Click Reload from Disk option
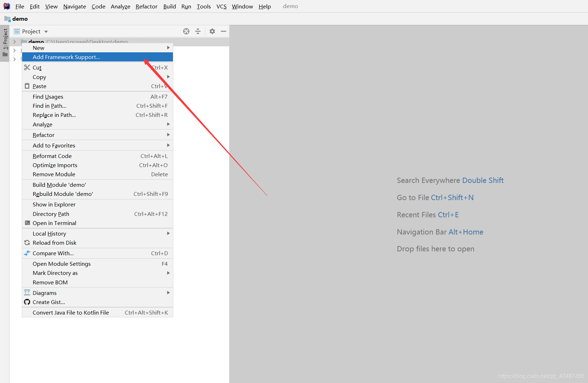 point(54,243)
